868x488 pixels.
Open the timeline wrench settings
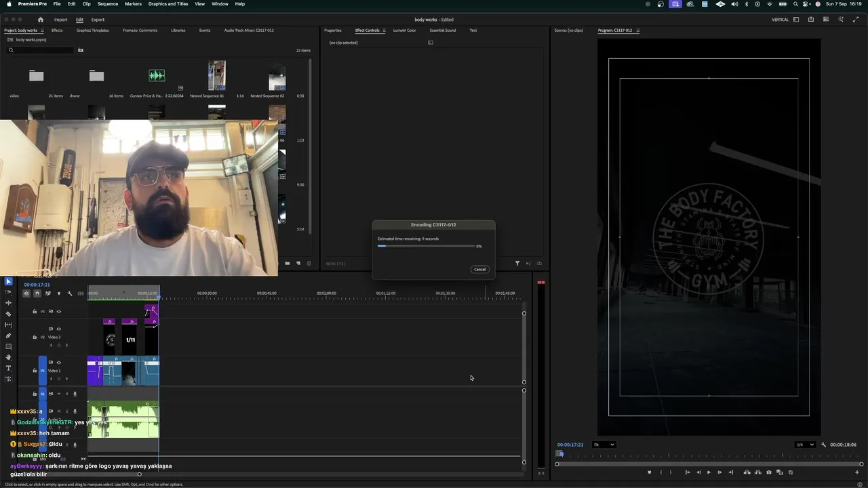pos(69,293)
